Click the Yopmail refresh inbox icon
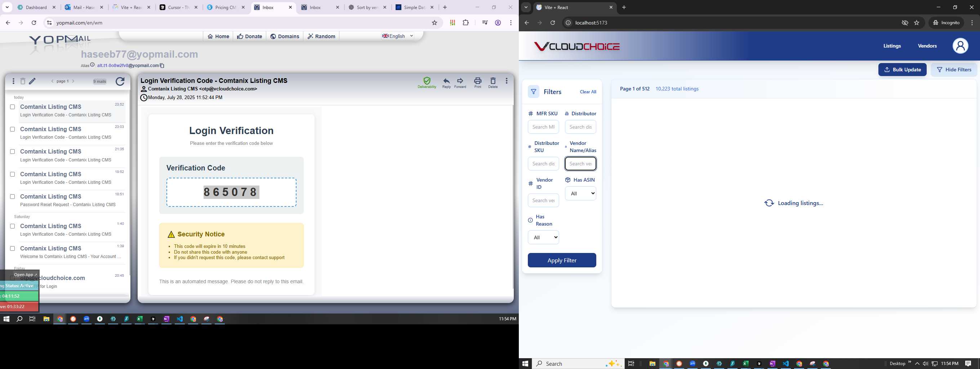This screenshot has height=369, width=980. [120, 81]
